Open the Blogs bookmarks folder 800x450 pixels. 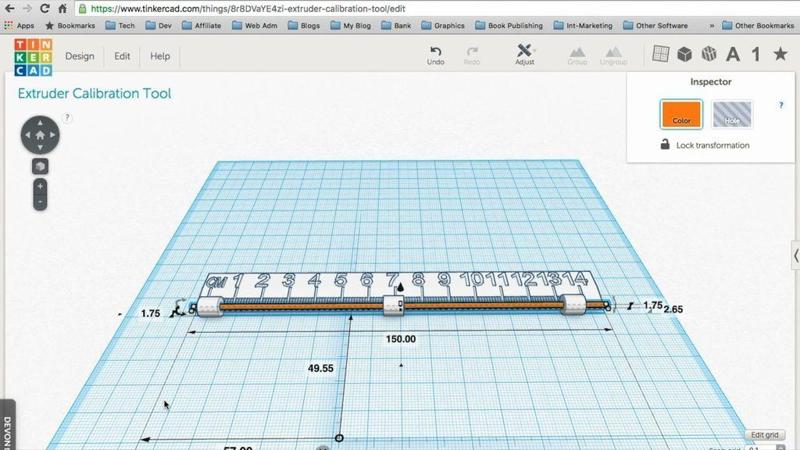coord(304,25)
